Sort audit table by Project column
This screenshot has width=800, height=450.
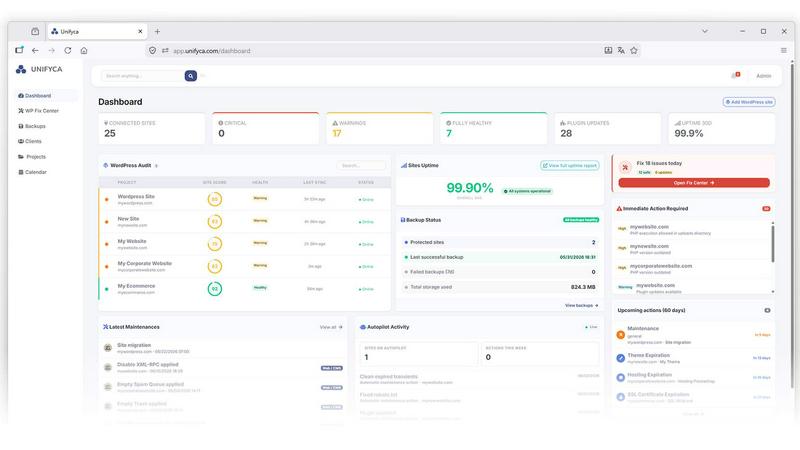pos(127,182)
